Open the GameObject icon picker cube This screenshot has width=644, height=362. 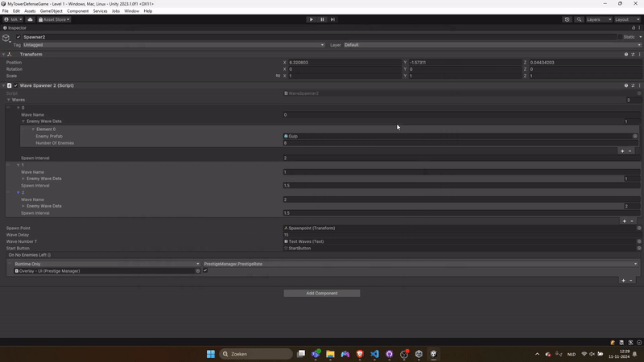(6, 38)
